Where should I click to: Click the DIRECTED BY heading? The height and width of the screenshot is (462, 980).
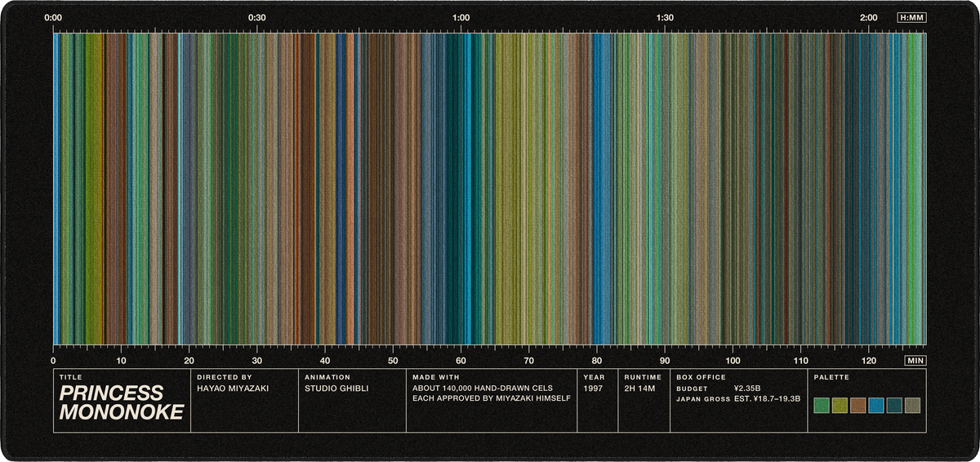225,377
